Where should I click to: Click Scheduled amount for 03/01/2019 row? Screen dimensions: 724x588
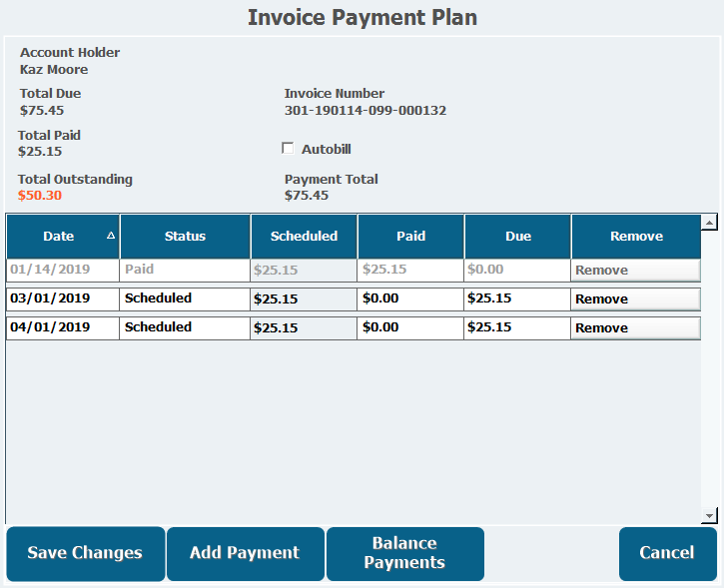pyautogui.click(x=304, y=298)
